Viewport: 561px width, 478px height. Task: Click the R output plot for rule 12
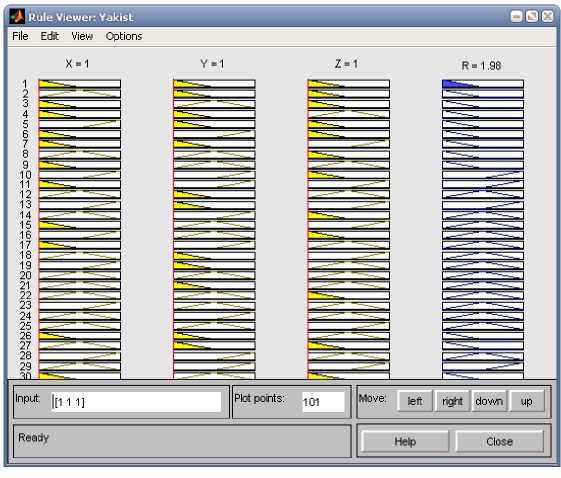pyautogui.click(x=483, y=194)
